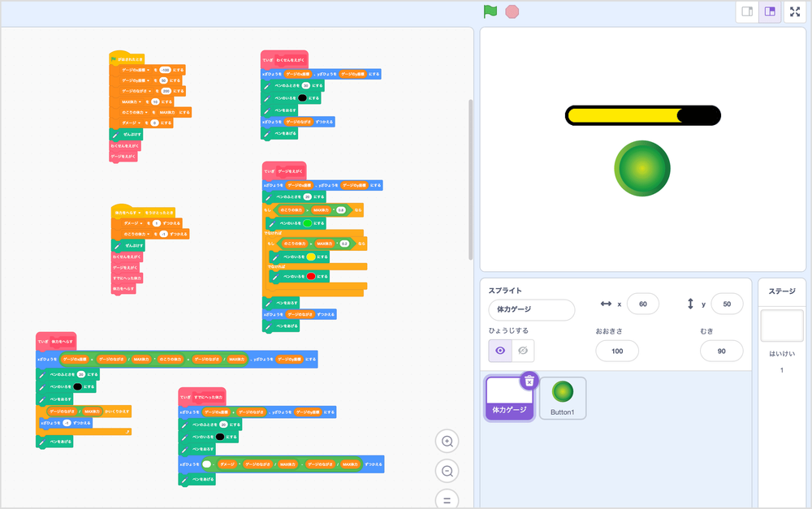Enter full screen stage mode
This screenshot has width=812, height=509.
[x=796, y=12]
